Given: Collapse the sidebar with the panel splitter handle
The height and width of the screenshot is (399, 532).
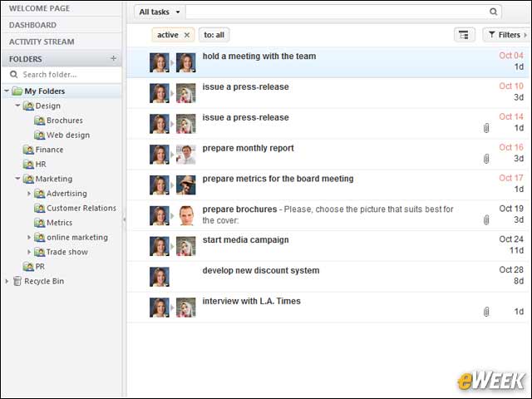Looking at the screenshot, I should tap(124, 219).
